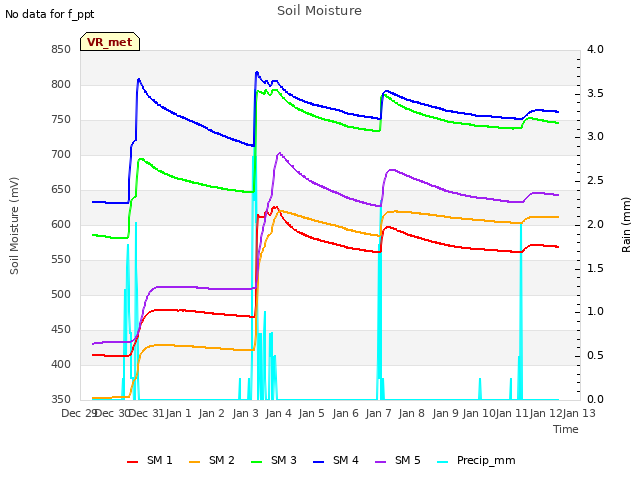Click the purple SM 5 peak near Jan 4
Viewport: 640px width, 480px height.
pos(279,153)
